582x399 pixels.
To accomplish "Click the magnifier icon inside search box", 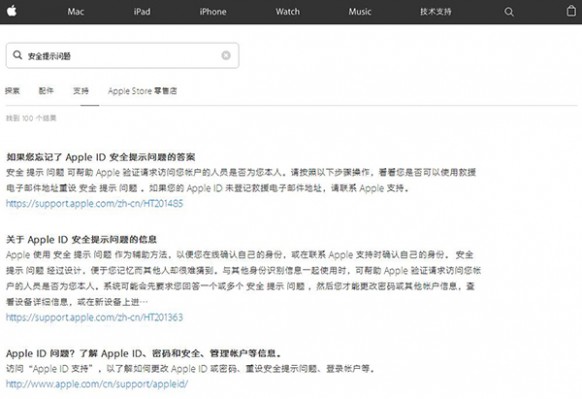I will point(17,55).
